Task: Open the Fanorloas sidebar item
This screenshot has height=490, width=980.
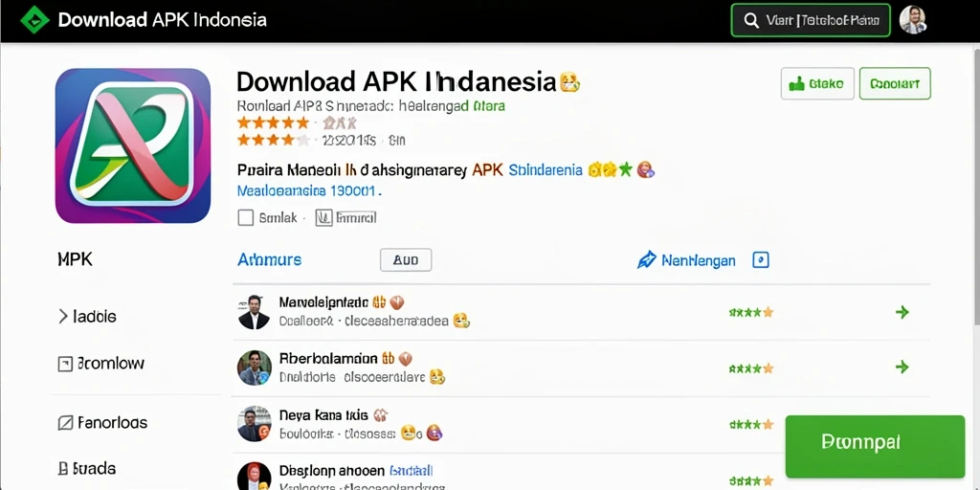Action: (103, 422)
